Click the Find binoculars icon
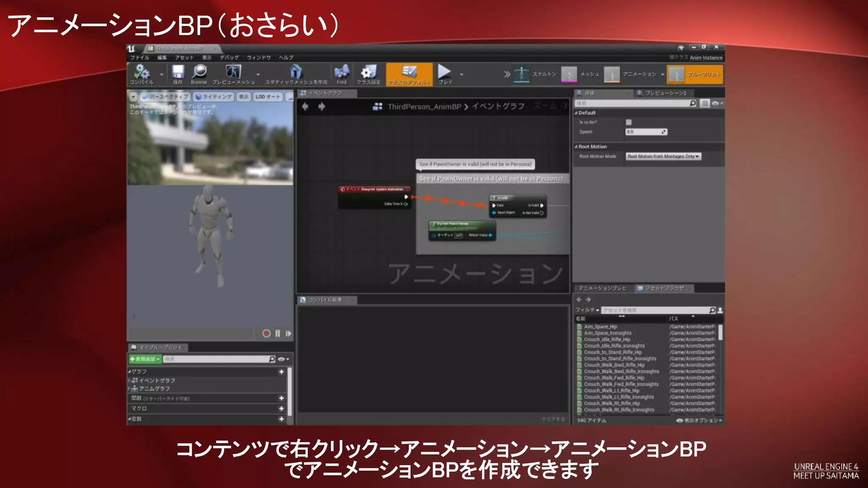The height and width of the screenshot is (488, 868). 341,74
